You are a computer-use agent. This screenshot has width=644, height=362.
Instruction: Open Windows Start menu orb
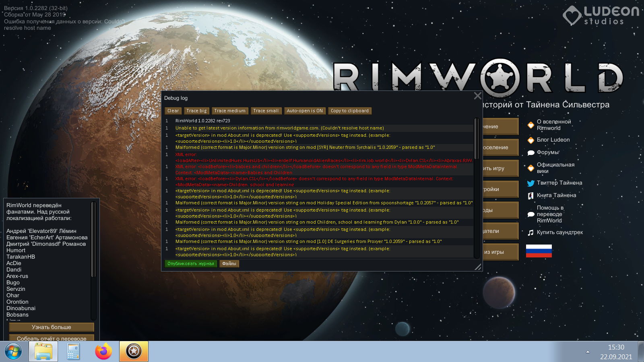(13, 352)
